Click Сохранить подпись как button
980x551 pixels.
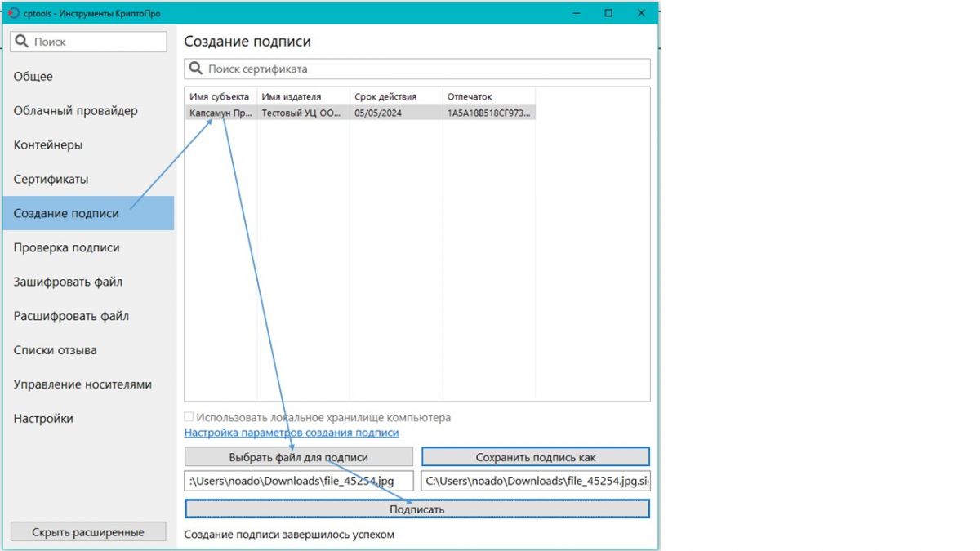536,457
